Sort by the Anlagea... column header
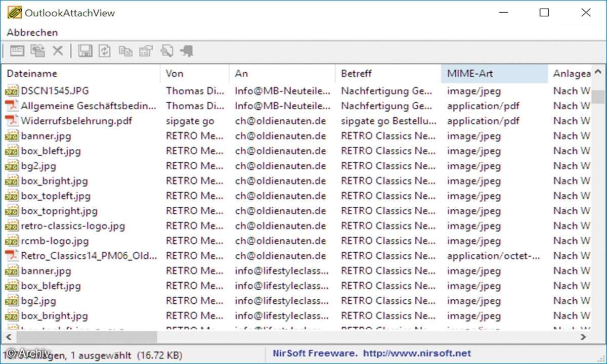Screen dimensions: 607x364 [570, 74]
